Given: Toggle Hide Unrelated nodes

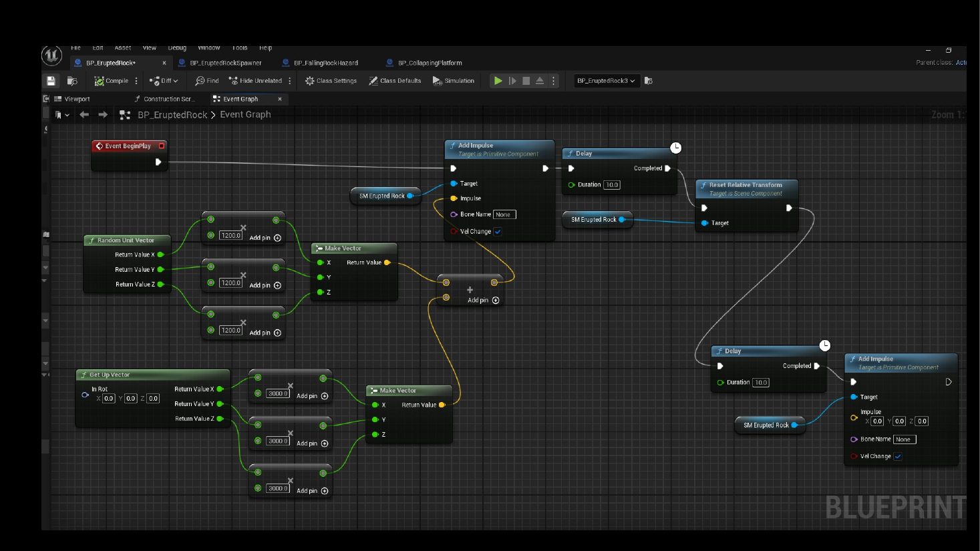Looking at the screenshot, I should [x=255, y=81].
